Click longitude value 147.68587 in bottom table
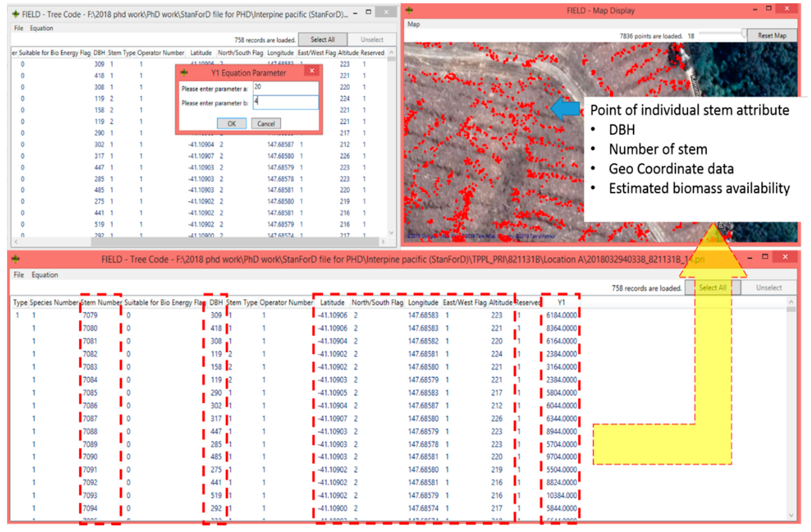Screen dimensions: 811x532 [x=423, y=406]
